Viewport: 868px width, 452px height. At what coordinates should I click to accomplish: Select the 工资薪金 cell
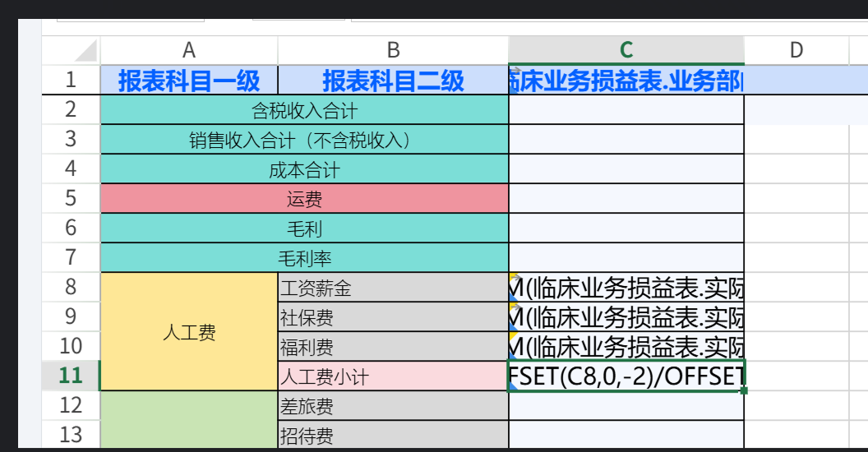pyautogui.click(x=393, y=288)
